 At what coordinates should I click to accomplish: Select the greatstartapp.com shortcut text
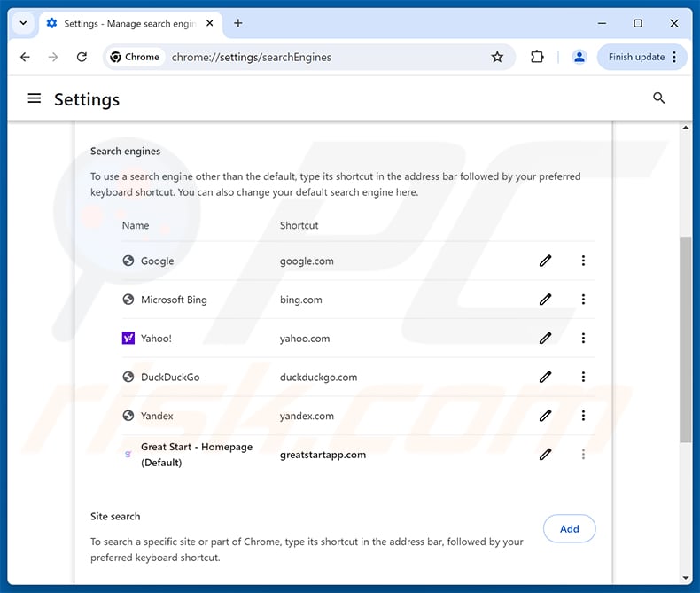point(323,455)
